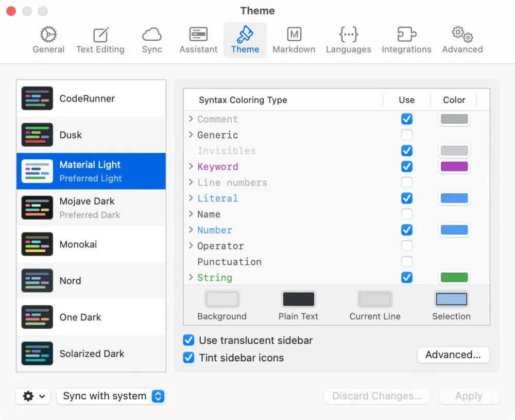Enable the Punctuation use checkbox

click(x=407, y=262)
